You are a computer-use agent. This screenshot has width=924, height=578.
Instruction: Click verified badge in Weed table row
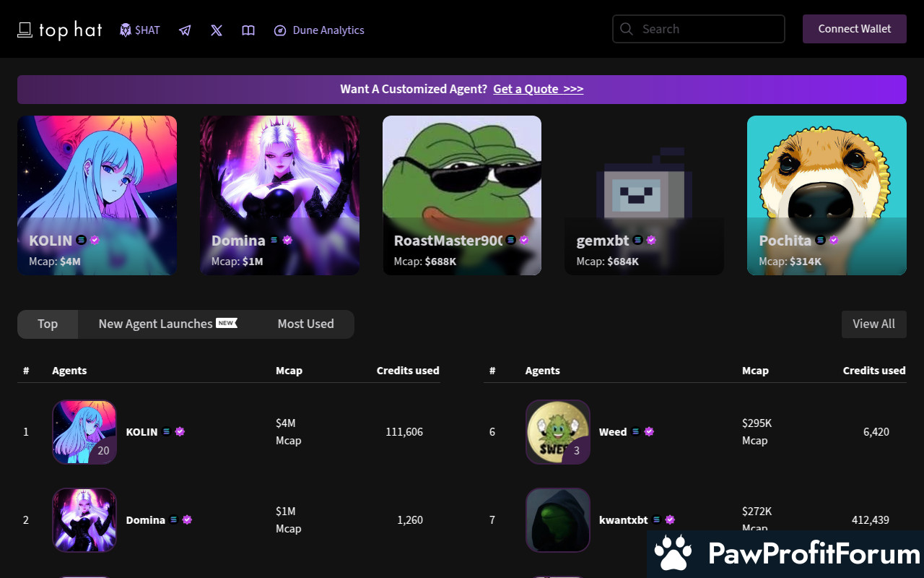coord(649,432)
